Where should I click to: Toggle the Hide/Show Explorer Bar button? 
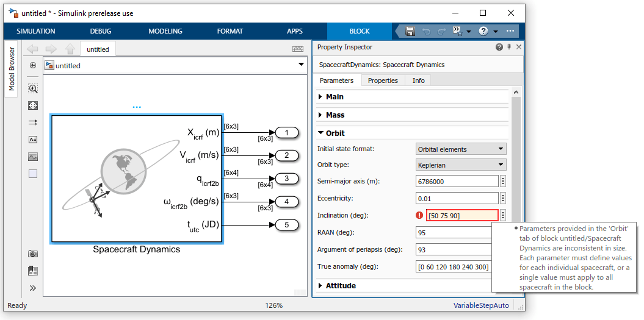coord(33,65)
